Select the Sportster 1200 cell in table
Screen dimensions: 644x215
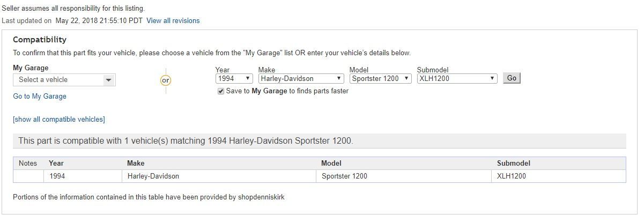point(344,176)
